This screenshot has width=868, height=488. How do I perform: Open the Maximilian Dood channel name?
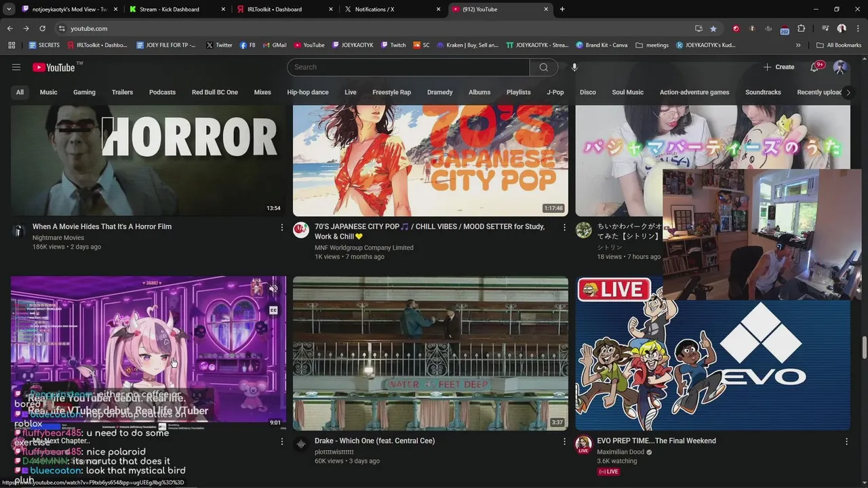click(620, 451)
